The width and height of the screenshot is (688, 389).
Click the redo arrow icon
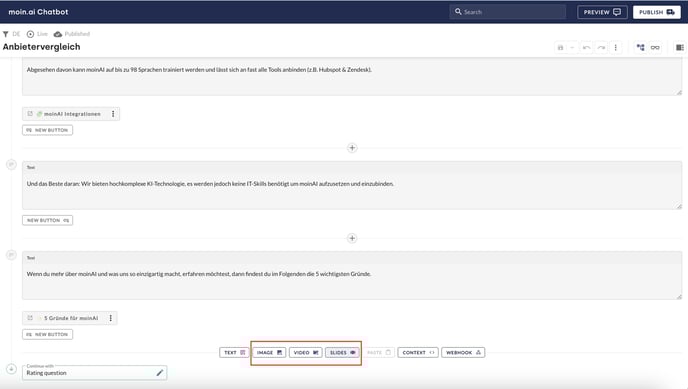(601, 47)
